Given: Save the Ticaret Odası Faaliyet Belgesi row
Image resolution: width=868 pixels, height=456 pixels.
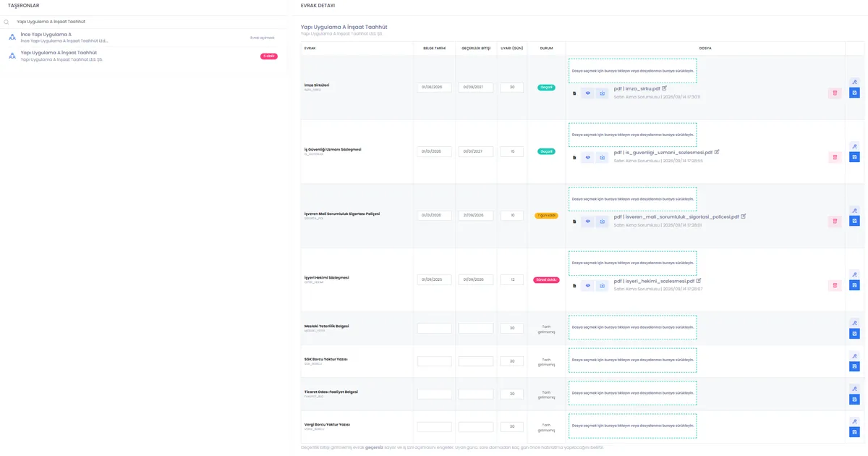Looking at the screenshot, I should click(854, 400).
